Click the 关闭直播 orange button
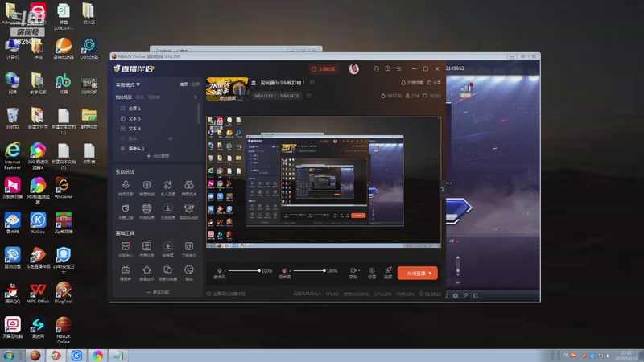 tap(417, 274)
